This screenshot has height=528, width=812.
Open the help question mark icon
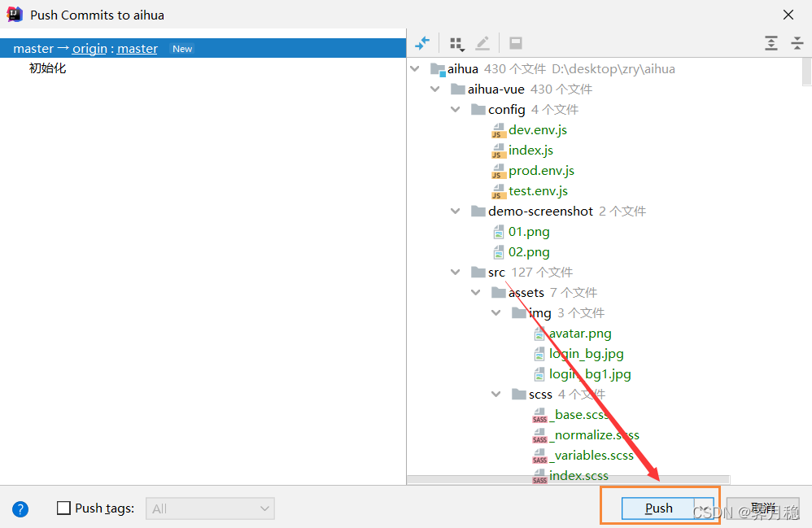coord(20,509)
